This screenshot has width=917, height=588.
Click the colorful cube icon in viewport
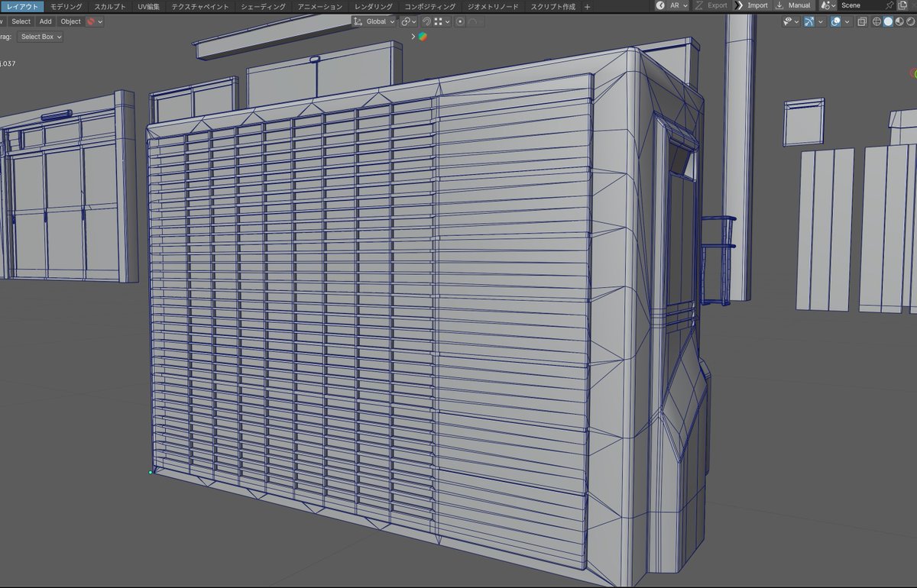(423, 37)
